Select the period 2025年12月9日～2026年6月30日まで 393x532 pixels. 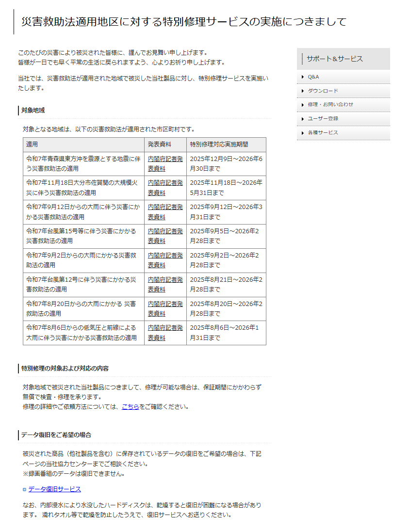(227, 163)
